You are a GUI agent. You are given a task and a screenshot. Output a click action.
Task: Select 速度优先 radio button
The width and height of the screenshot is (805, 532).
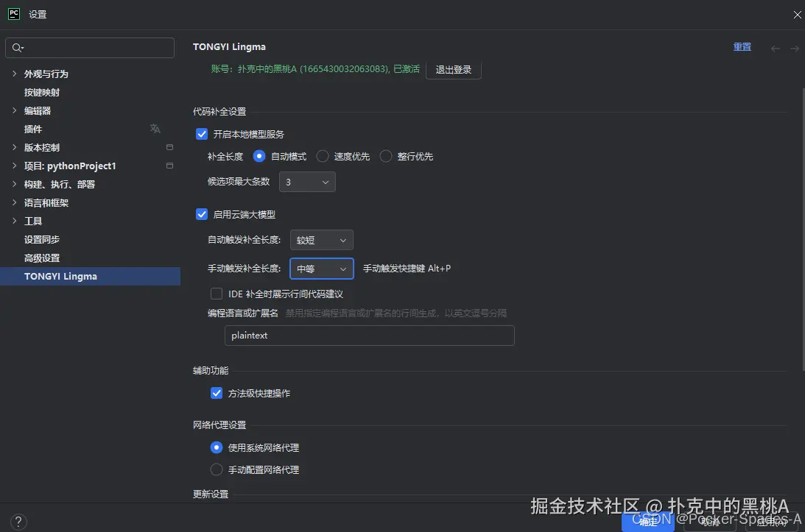click(323, 157)
